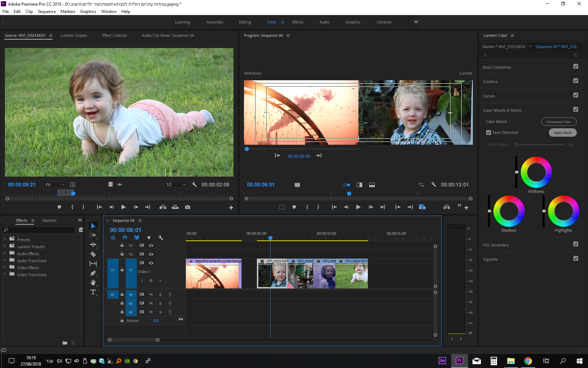Image resolution: width=588 pixels, height=368 pixels.
Task: Open the Program monitor wrench settings
Action: click(434, 185)
